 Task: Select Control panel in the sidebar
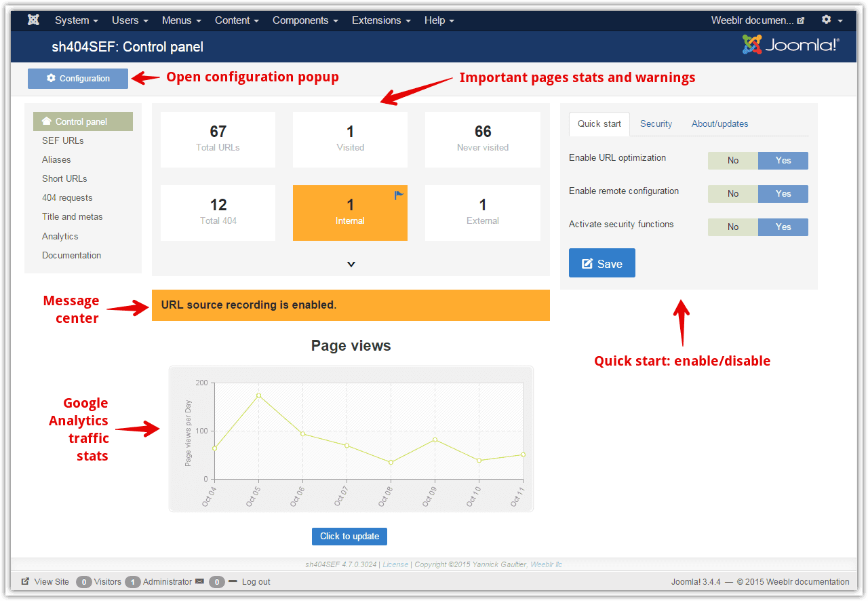(83, 121)
